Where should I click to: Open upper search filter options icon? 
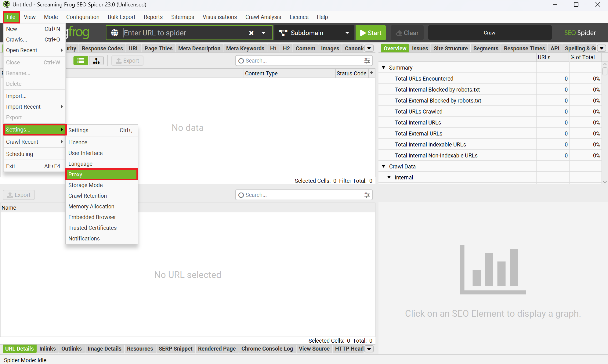point(367,61)
